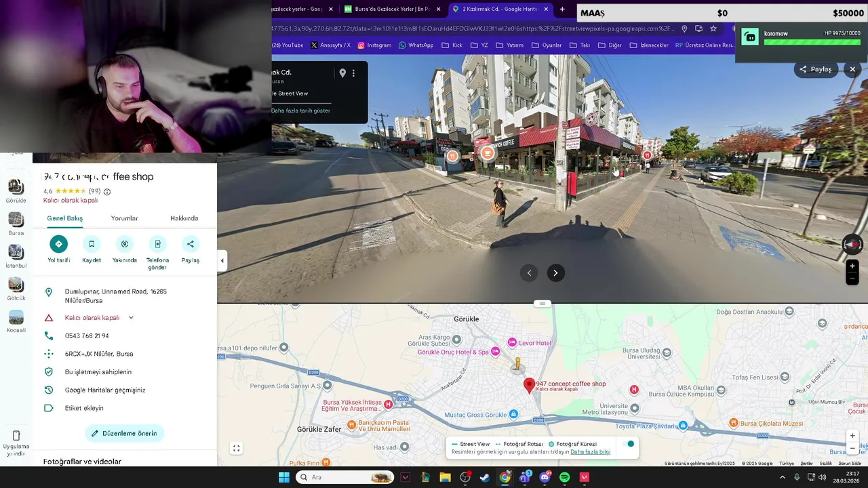
Task: Click the Pegman marker on the map
Action: pyautogui.click(x=517, y=365)
